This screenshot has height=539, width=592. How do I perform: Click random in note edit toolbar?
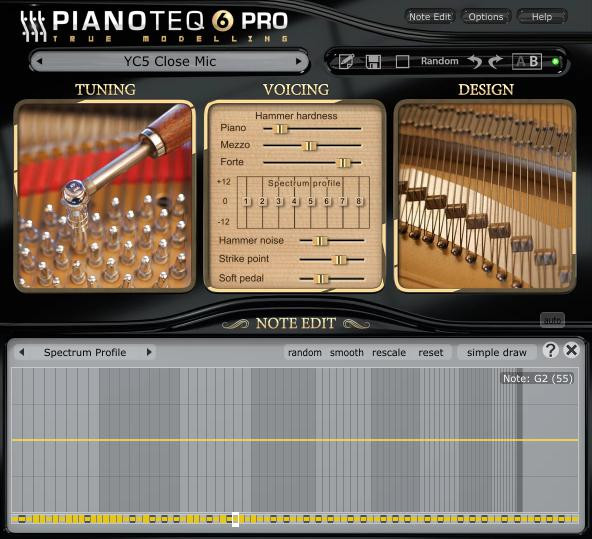[x=305, y=353]
